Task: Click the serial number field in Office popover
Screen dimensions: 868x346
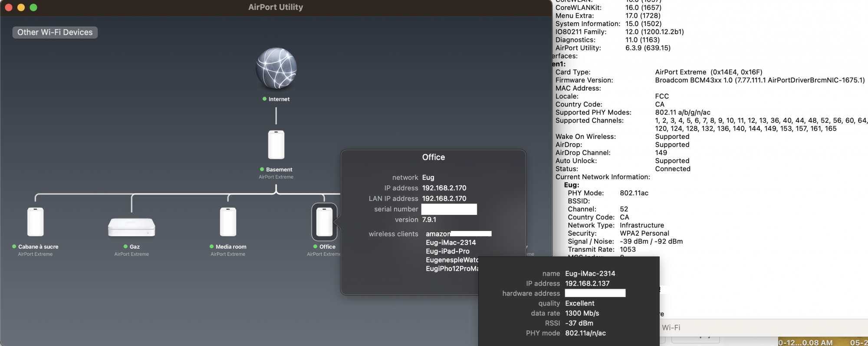Action: pyautogui.click(x=449, y=209)
